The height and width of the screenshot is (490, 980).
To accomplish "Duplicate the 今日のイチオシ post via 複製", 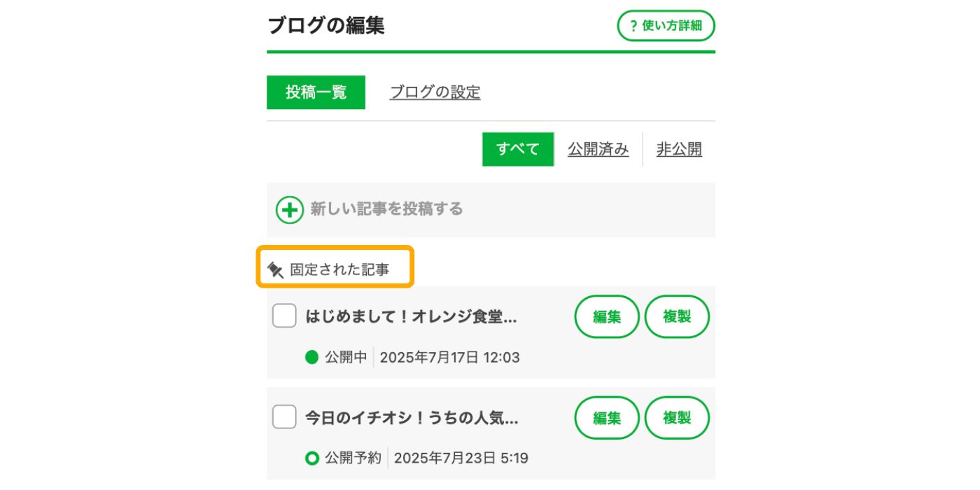I will tap(677, 418).
